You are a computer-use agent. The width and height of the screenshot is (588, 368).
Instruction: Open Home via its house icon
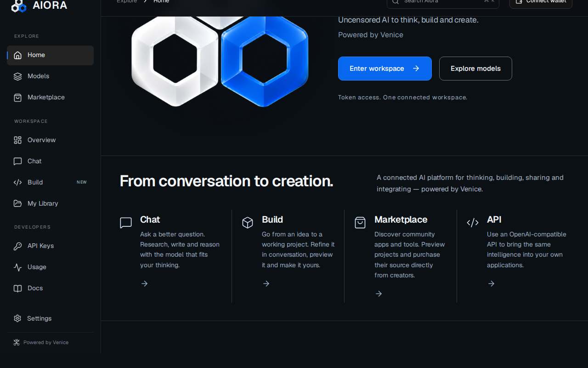click(18, 55)
